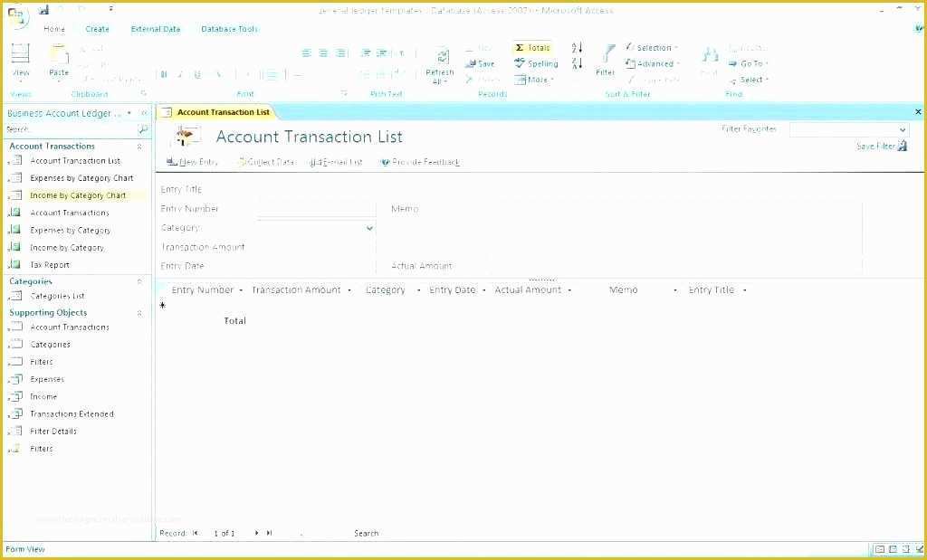927x560 pixels.
Task: Open the Create ribbon tab
Action: [97, 29]
